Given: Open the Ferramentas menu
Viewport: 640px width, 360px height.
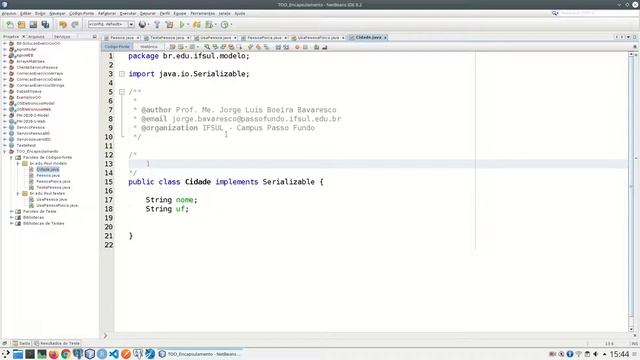Looking at the screenshot, I should 202,13.
